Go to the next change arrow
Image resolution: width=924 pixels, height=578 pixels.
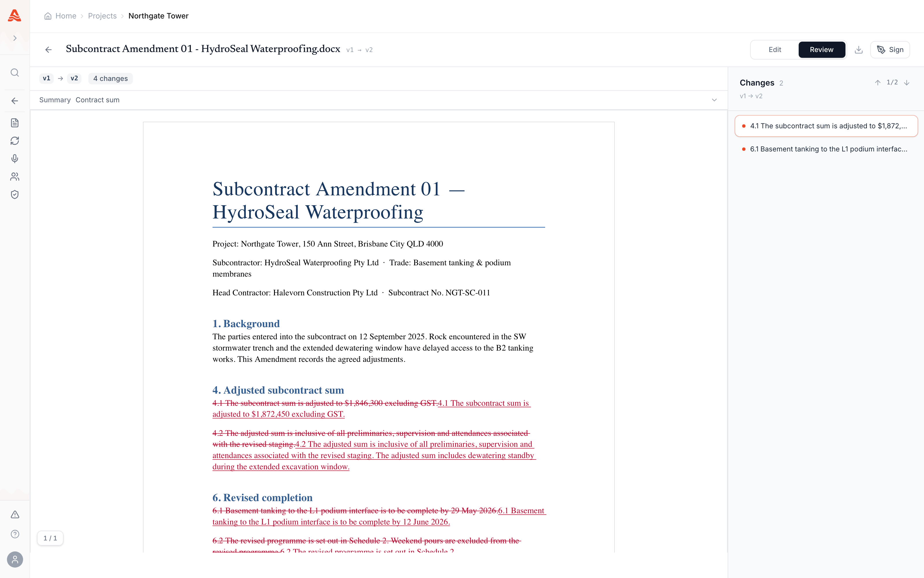(x=907, y=83)
